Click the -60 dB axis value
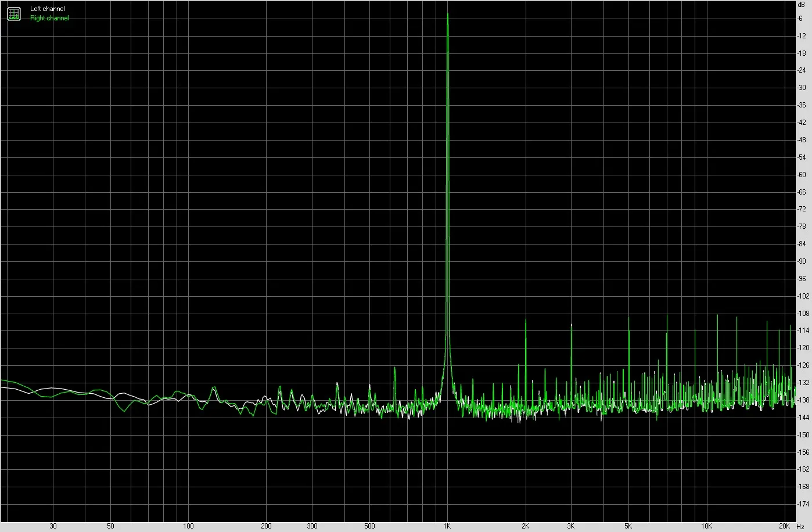The height and width of the screenshot is (532, 812). pos(802,174)
